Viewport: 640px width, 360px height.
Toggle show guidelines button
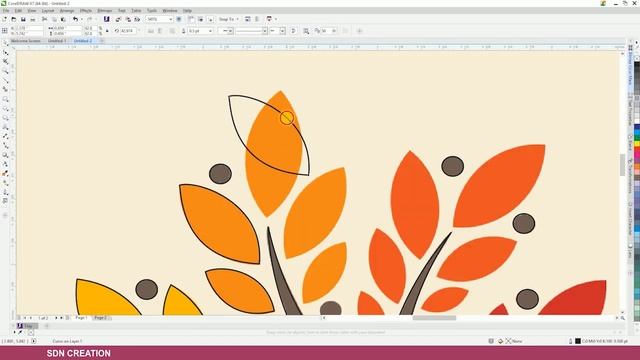pyautogui.click(x=210, y=19)
